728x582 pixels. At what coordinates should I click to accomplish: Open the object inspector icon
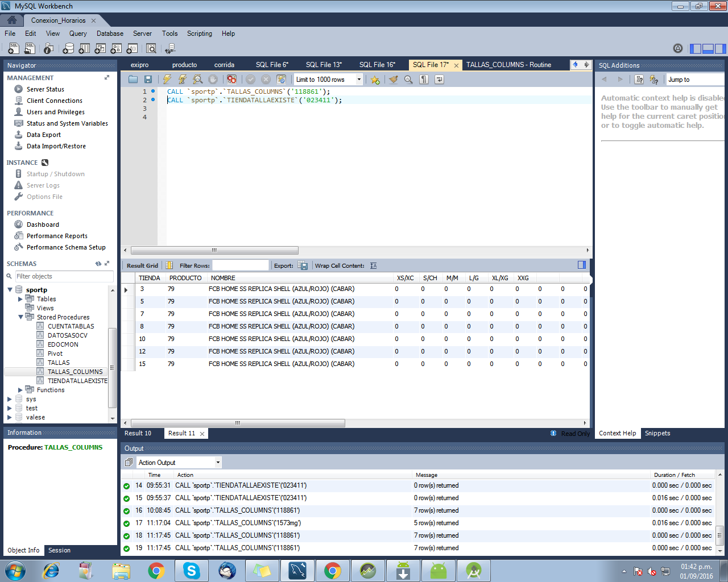tap(49, 49)
